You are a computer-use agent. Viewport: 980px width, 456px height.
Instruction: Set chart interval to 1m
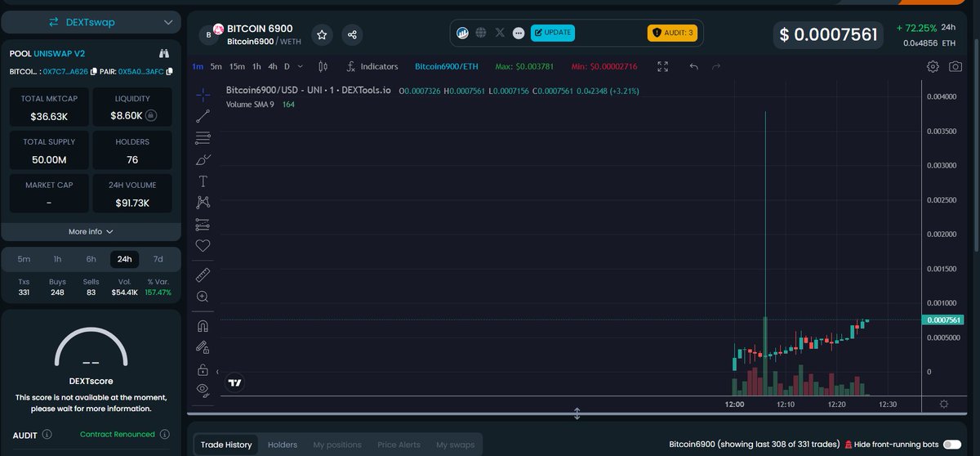click(x=198, y=66)
